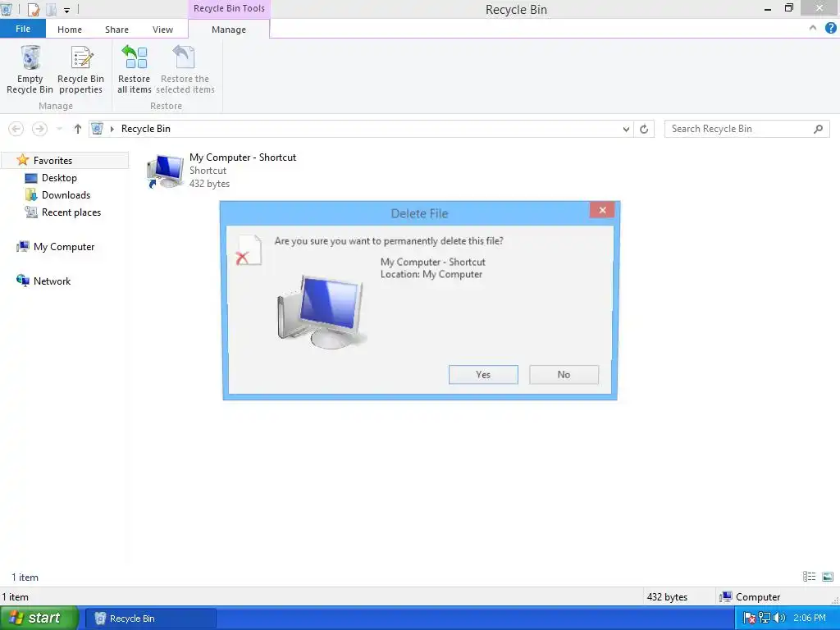Click Empty Recycle Bin icon
Image resolution: width=840 pixels, height=630 pixels.
click(x=30, y=71)
